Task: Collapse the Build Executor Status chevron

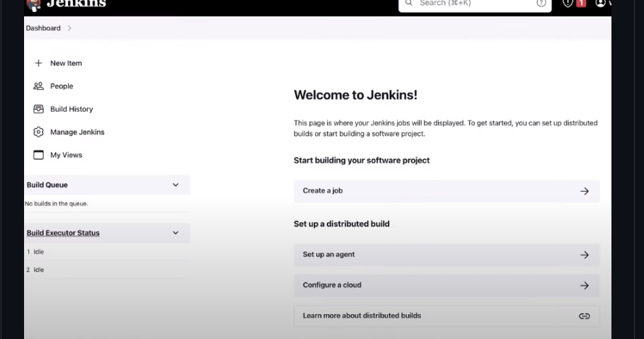Action: (x=176, y=233)
